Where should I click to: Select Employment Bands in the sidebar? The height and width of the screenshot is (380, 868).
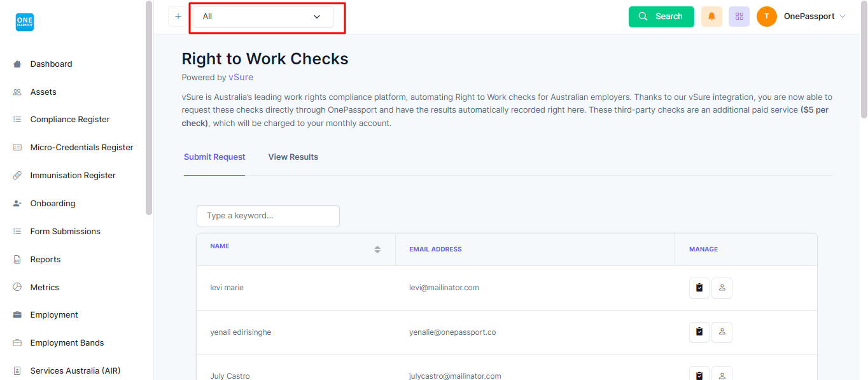(x=67, y=342)
